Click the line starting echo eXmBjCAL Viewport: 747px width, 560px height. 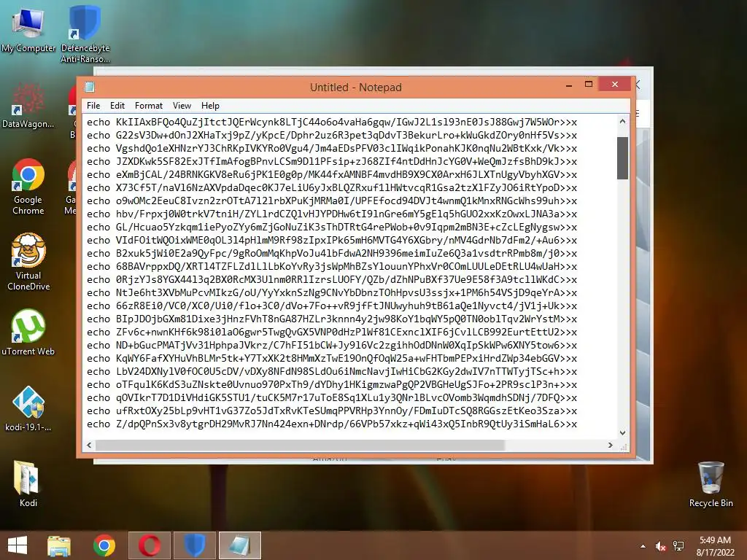(332, 174)
